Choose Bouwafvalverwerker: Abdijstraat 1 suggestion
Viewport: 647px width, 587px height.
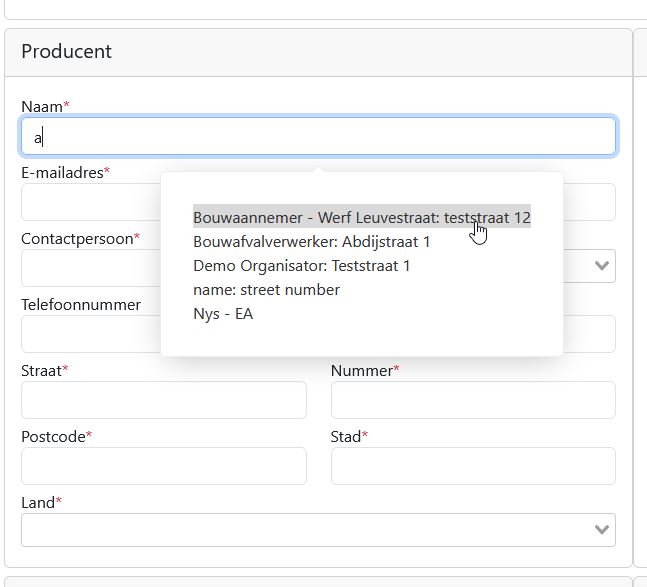[x=311, y=242]
